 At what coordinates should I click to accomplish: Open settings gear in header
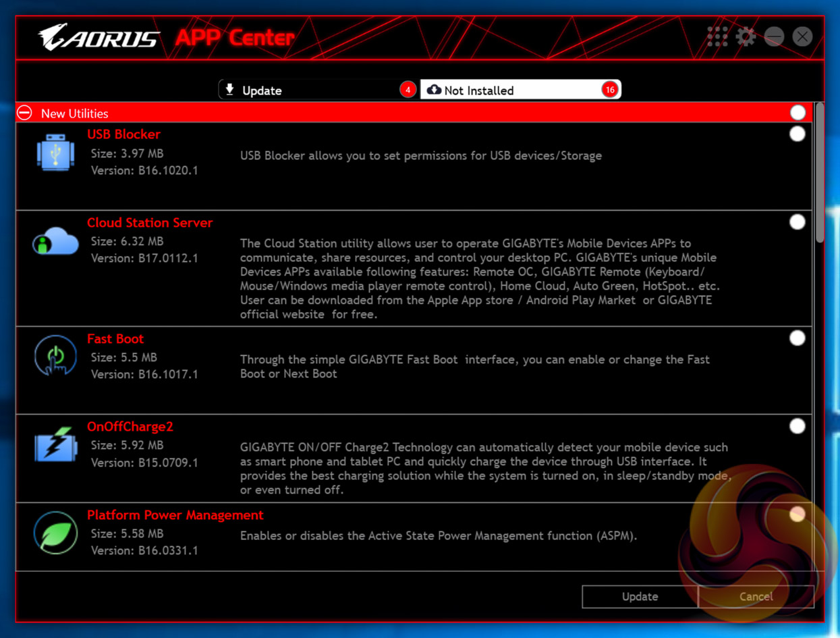tap(746, 36)
